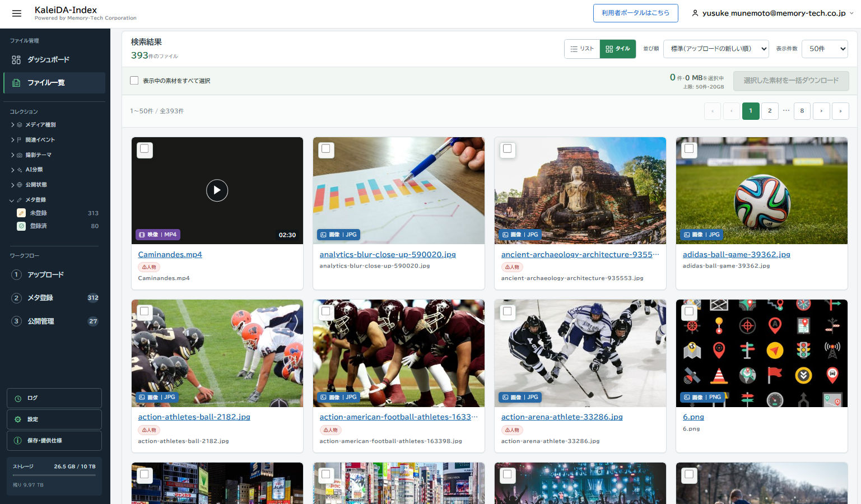The width and height of the screenshot is (861, 504).
Task: Open the 6.png file link
Action: 694,417
